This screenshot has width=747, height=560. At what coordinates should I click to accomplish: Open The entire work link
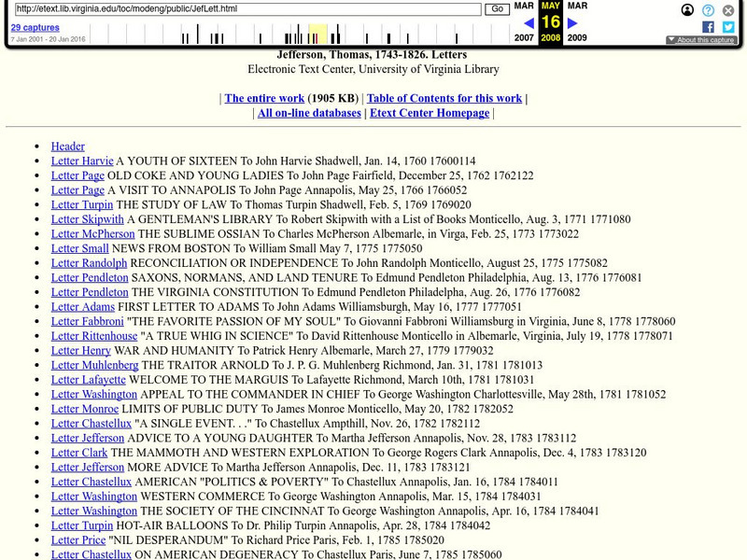[x=264, y=98]
